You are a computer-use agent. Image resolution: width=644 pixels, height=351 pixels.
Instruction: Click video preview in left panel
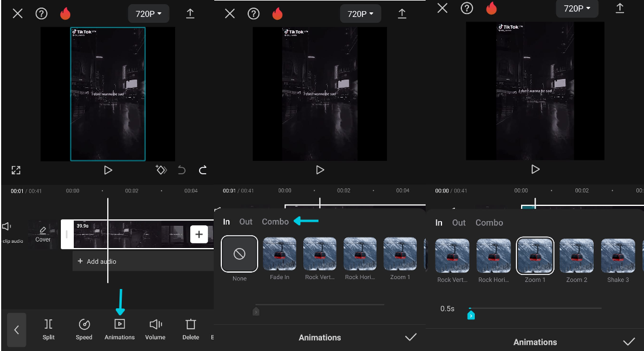pos(108,94)
